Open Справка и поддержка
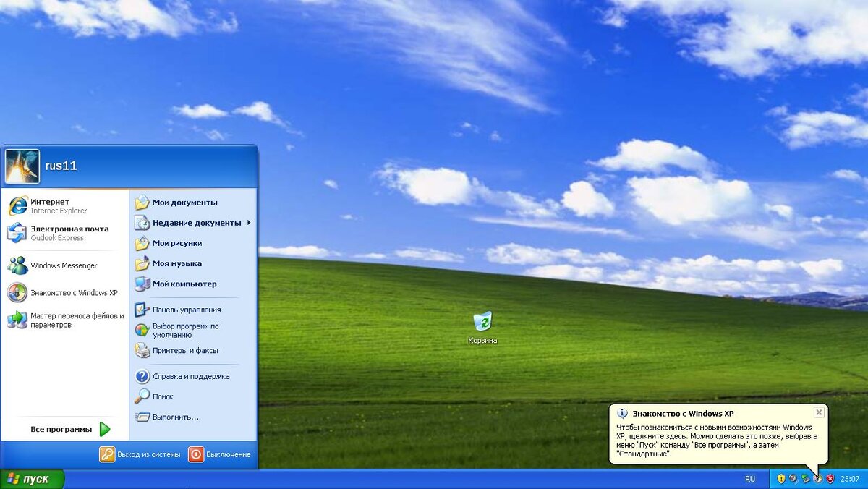Image resolution: width=868 pixels, height=489 pixels. (193, 376)
